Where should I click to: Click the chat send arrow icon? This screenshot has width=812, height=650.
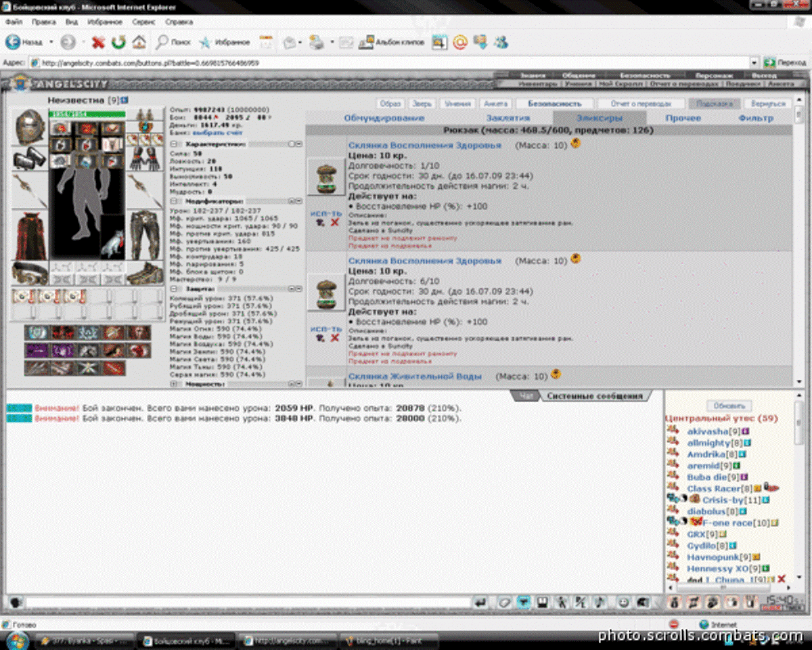[480, 602]
